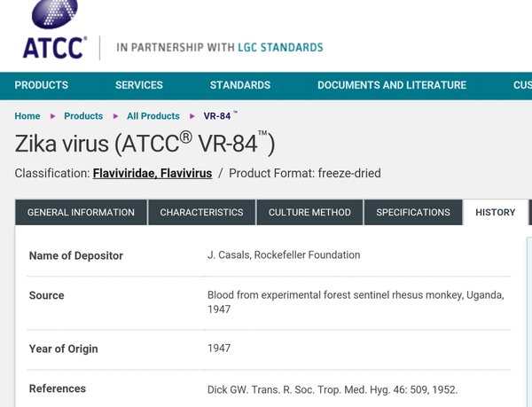This screenshot has width=532, height=407.
Task: Open the Standards menu
Action: pos(240,85)
